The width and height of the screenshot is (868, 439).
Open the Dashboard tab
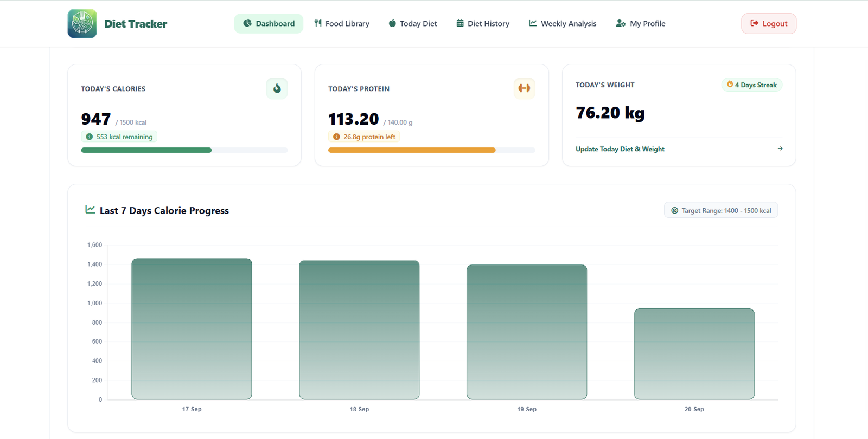point(269,23)
